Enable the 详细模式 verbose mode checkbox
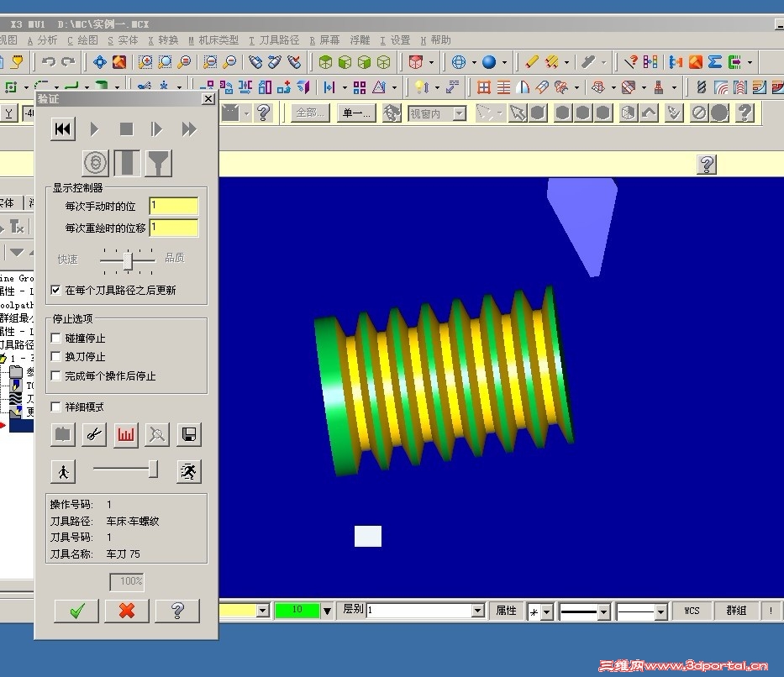784x677 pixels. (x=56, y=407)
